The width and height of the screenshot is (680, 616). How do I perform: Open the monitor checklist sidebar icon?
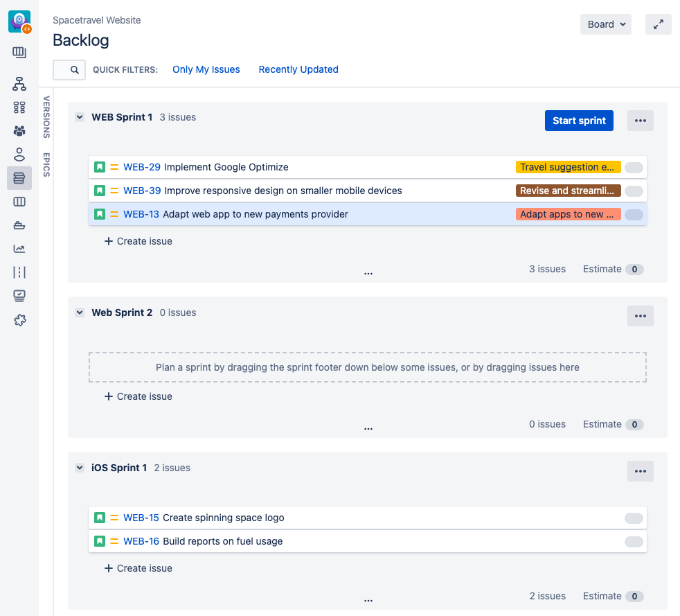click(19, 296)
